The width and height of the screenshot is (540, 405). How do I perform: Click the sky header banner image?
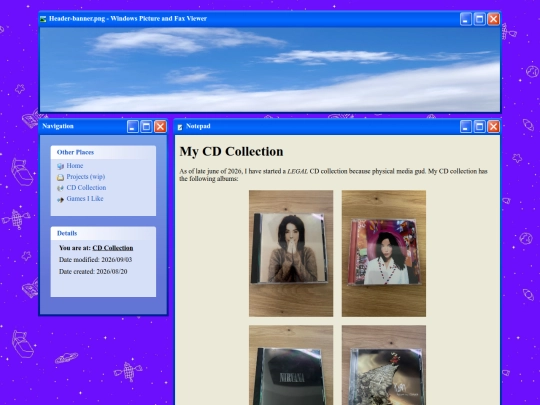[x=270, y=70]
